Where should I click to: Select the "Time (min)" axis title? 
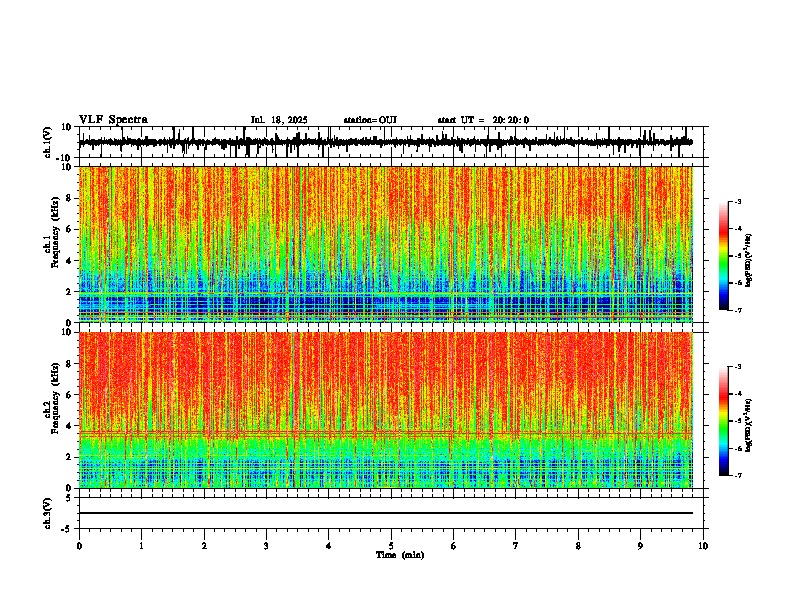click(400, 555)
